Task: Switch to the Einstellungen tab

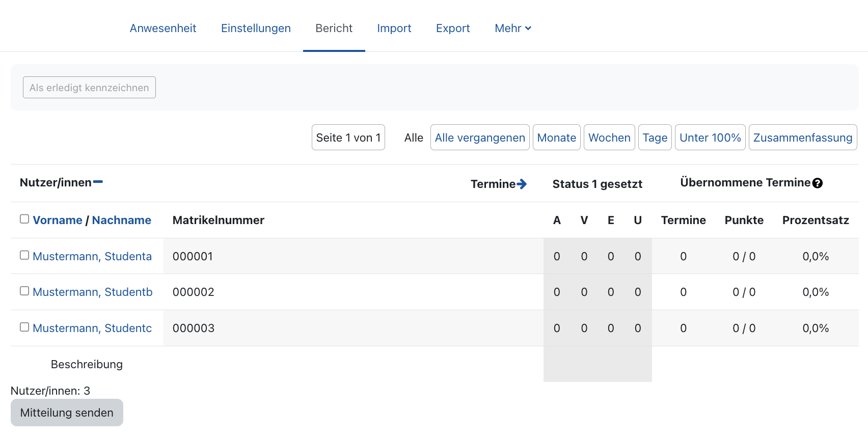Action: (x=256, y=28)
